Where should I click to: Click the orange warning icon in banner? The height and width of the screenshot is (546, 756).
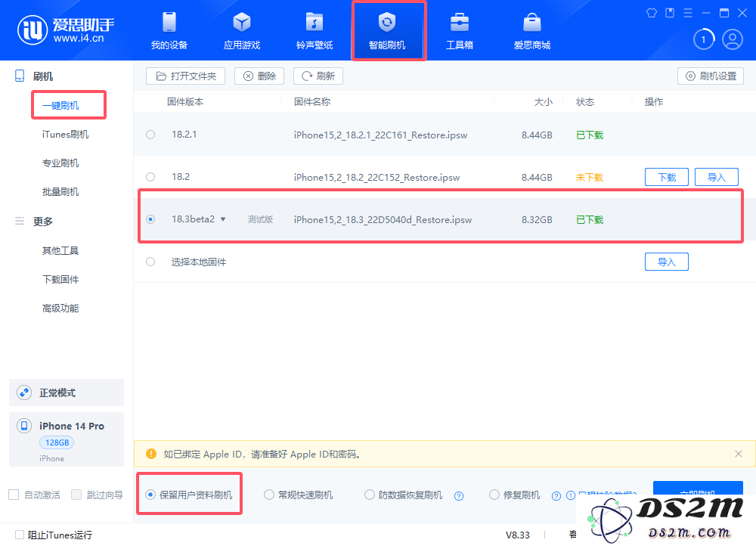coord(151,454)
